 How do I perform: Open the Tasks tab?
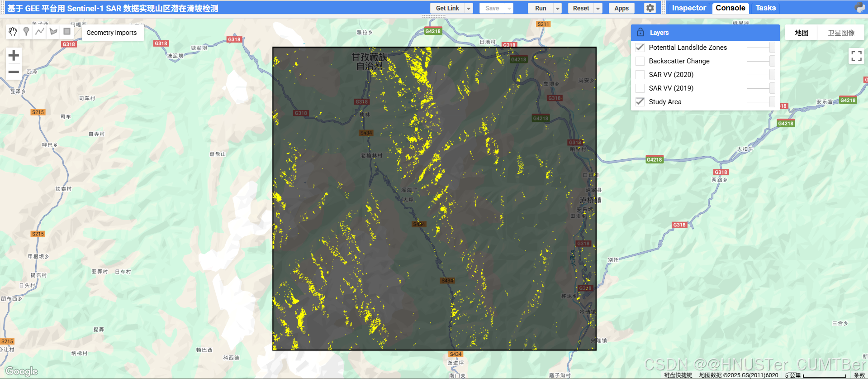765,8
